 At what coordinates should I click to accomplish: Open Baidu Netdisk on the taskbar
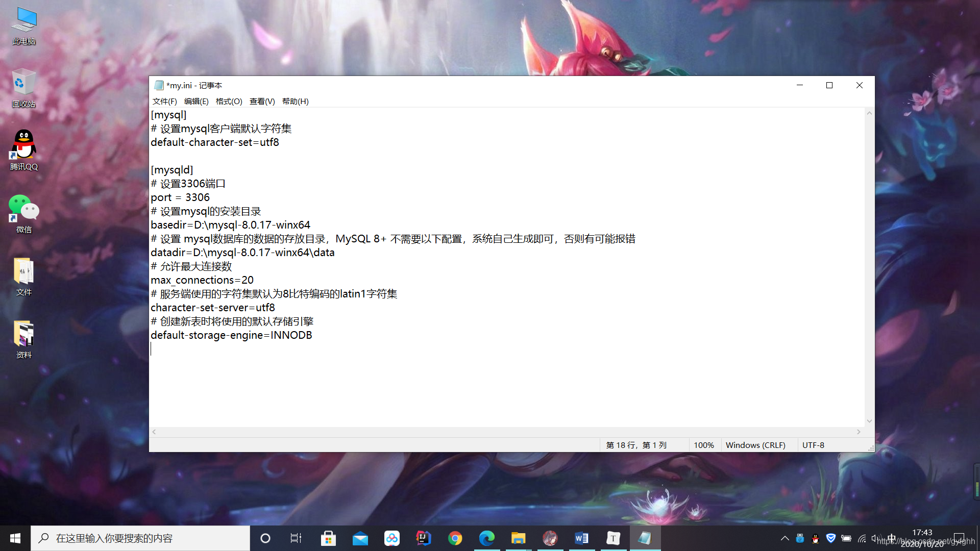(x=392, y=538)
